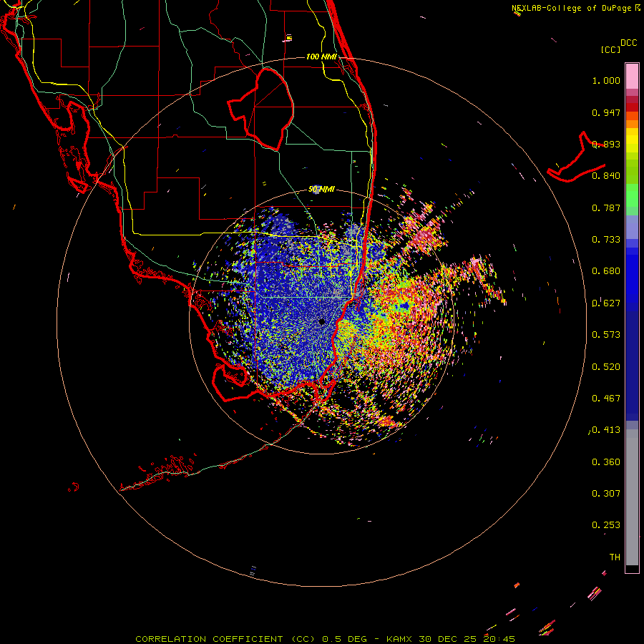This screenshot has width=644, height=644.
Task: Click the 0.253 scale value
Action: pos(606,525)
